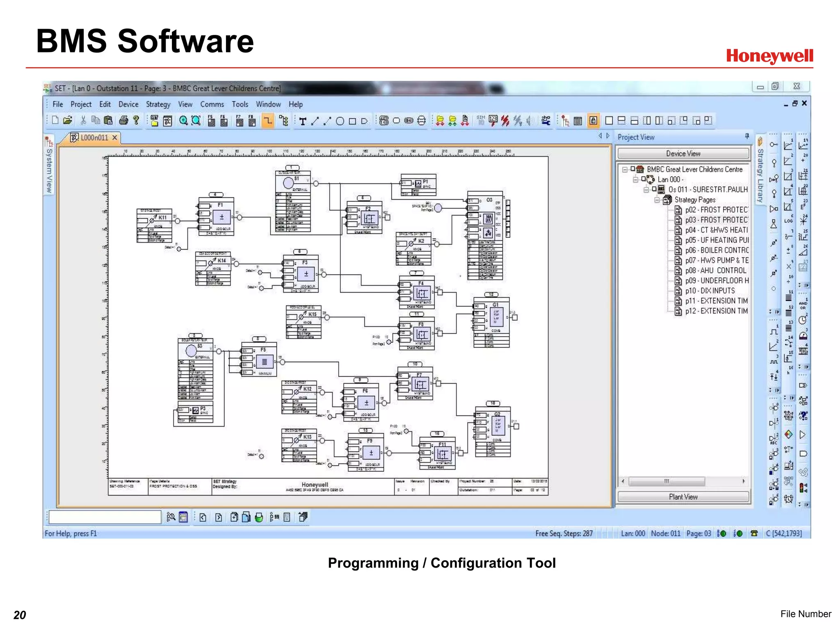Viewport: 840px width, 630px height.
Task: Click the yellow folder download arrows icon
Action: (440, 121)
